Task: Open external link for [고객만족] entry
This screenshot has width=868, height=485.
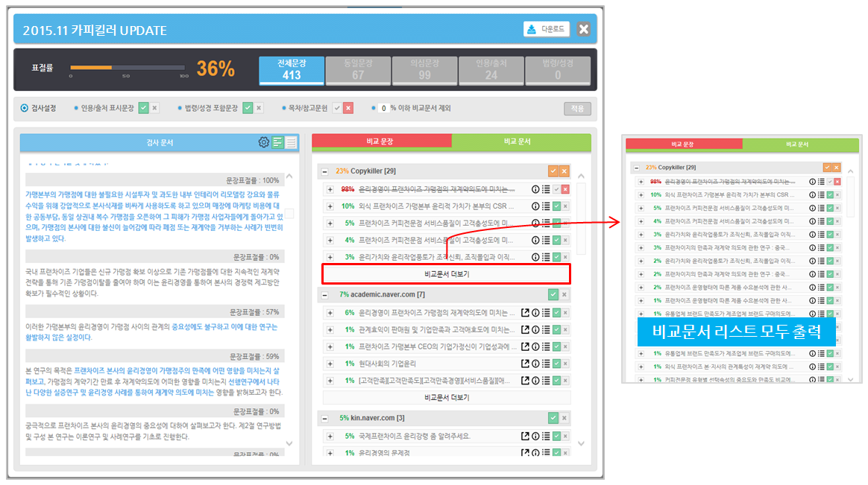Action: pyautogui.click(x=525, y=381)
